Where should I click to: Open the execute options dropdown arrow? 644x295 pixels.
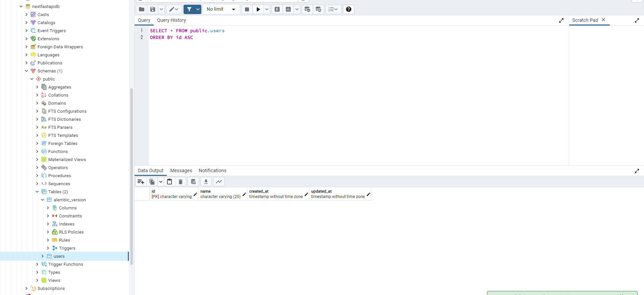(267, 9)
